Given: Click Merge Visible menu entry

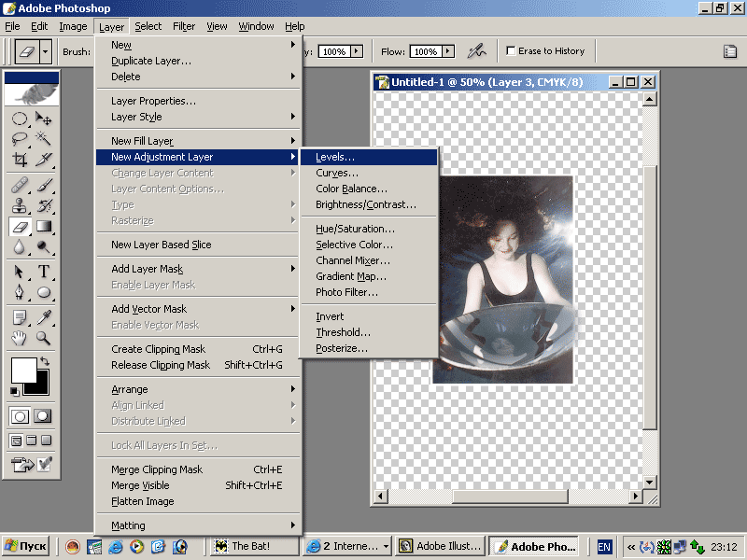Looking at the screenshot, I should 199,485.
